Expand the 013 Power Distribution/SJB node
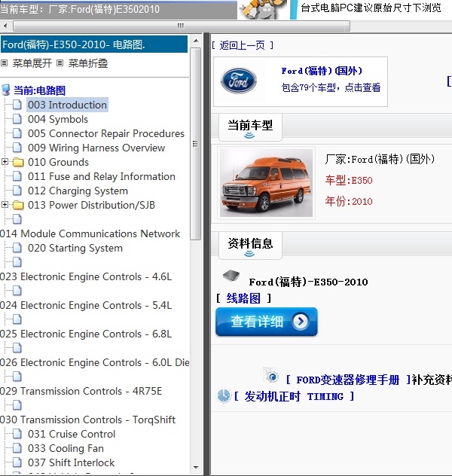This screenshot has height=476, width=452. point(5,205)
